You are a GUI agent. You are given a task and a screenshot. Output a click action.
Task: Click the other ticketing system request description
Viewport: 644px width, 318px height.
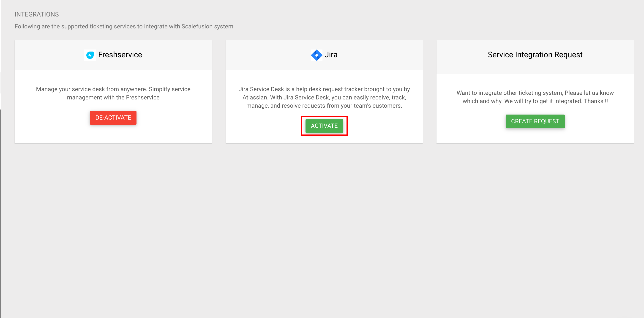coord(535,97)
